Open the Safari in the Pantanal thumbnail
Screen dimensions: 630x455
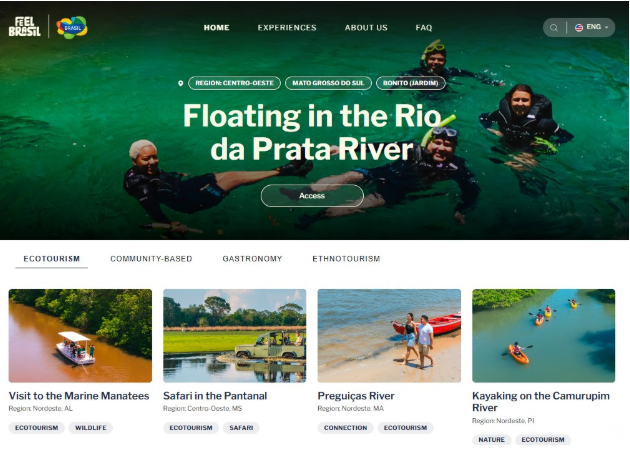click(x=235, y=336)
